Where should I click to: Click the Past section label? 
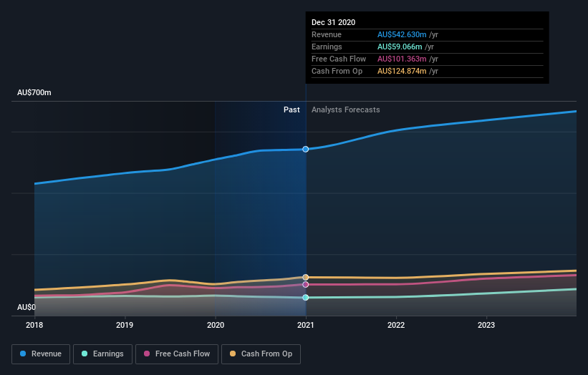[291, 109]
